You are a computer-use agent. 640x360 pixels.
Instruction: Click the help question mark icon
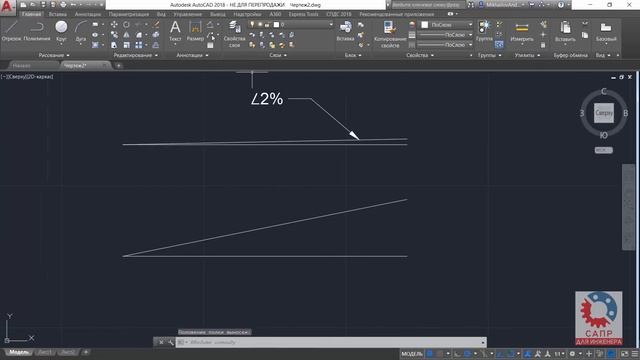[x=561, y=5]
